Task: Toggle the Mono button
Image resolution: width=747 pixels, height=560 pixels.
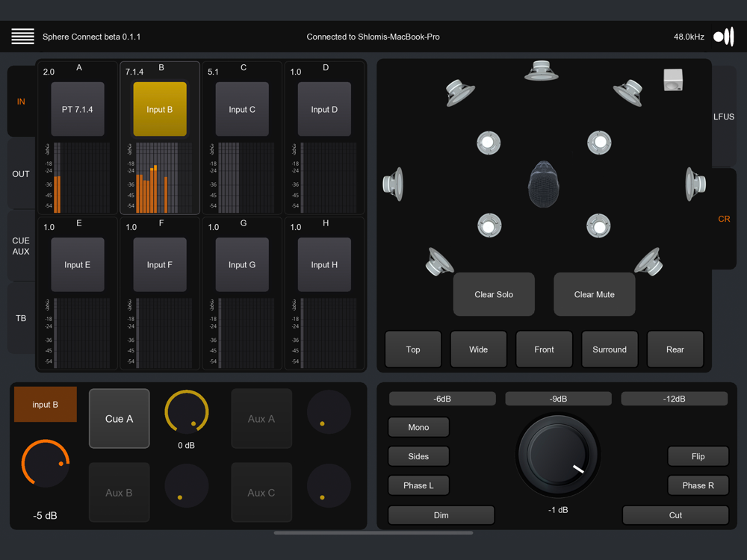Action: 418,427
